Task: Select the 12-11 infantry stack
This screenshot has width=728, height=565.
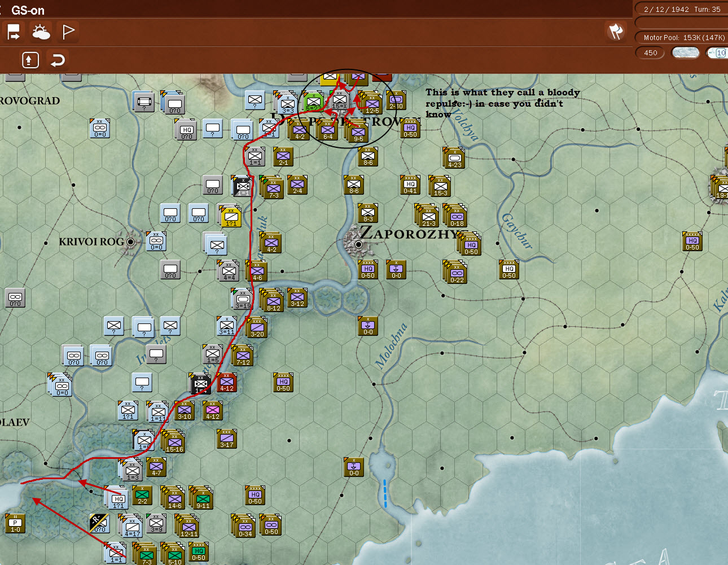Action: click(189, 527)
